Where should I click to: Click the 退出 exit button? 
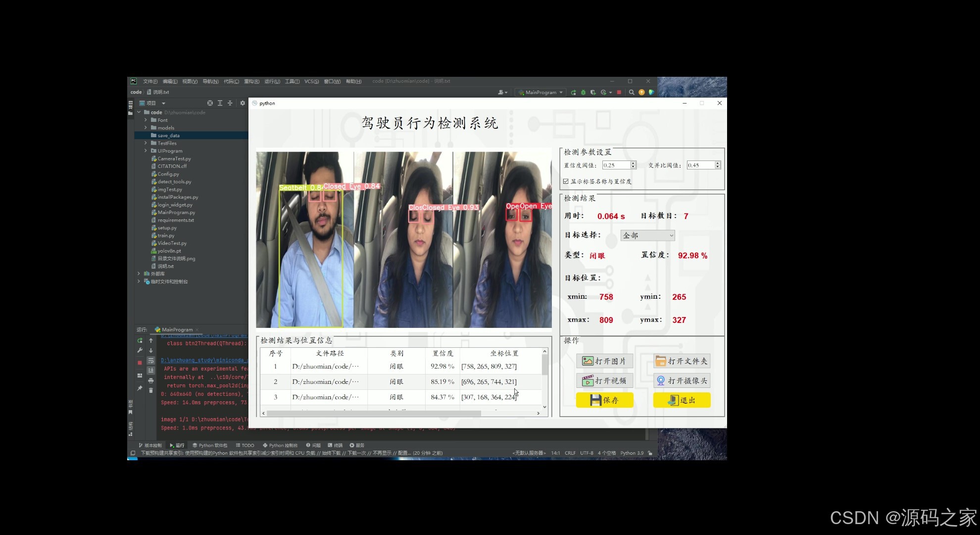pyautogui.click(x=682, y=400)
